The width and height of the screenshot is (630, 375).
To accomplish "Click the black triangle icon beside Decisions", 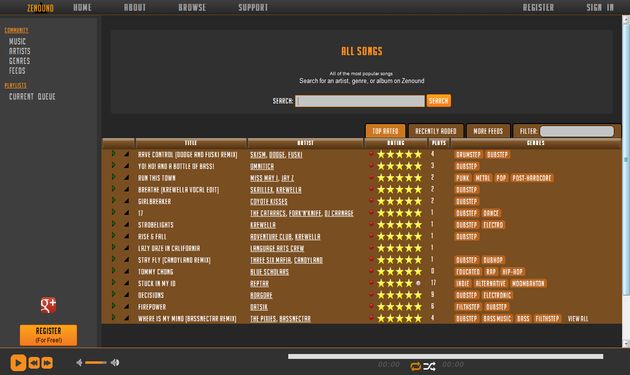I will click(x=127, y=295).
